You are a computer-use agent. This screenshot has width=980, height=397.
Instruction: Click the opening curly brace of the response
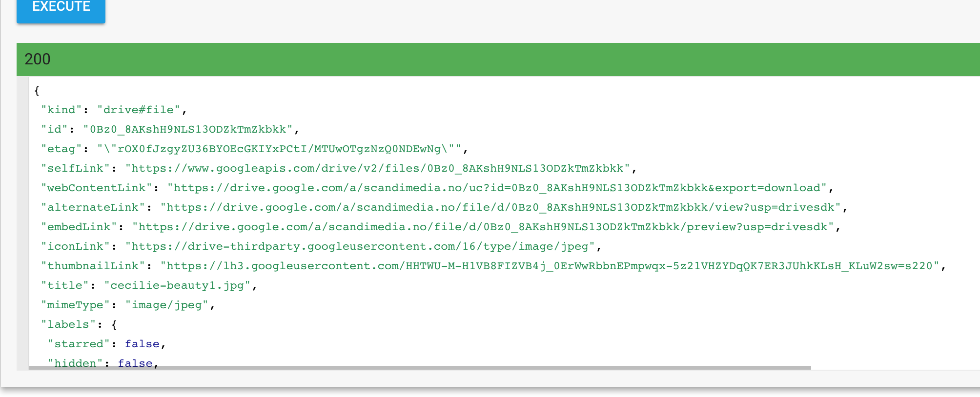37,91
